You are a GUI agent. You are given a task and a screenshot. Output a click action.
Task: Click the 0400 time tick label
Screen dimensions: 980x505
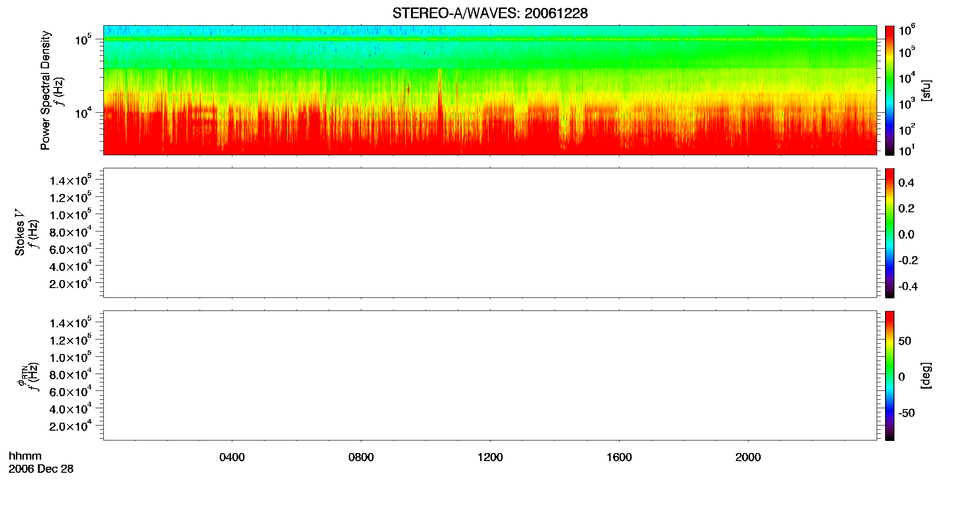coord(232,457)
